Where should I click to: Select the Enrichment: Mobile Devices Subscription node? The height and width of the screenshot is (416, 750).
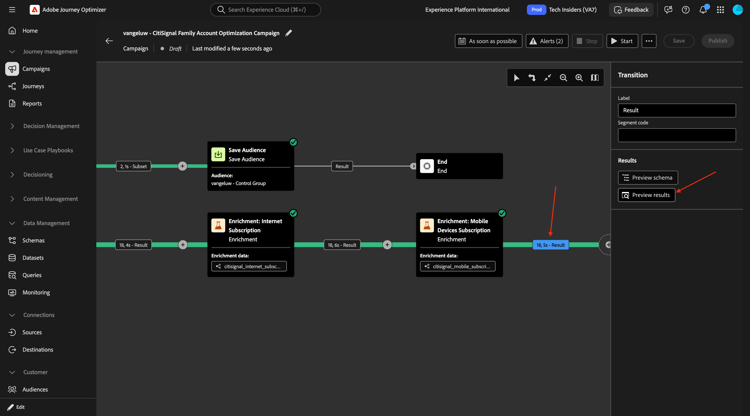click(x=459, y=244)
